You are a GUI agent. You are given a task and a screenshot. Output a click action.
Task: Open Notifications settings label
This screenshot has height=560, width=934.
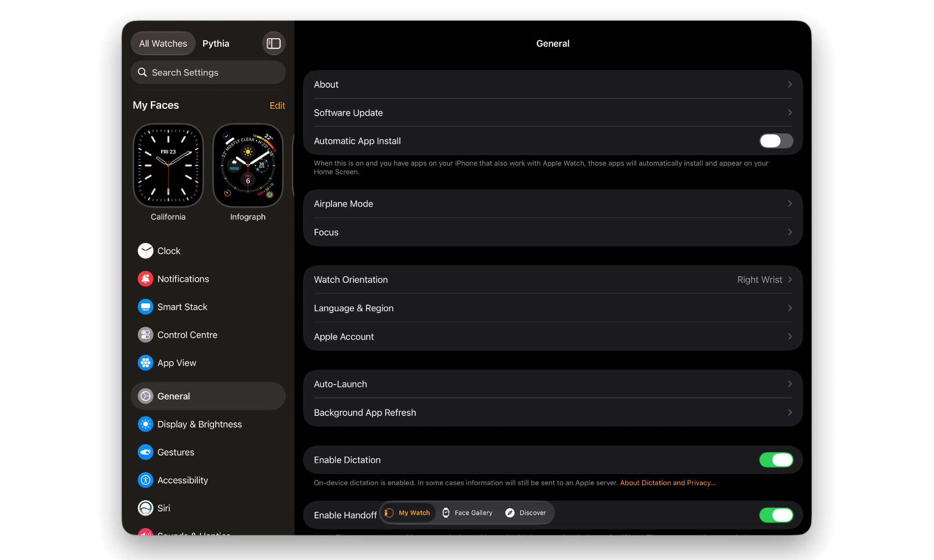pos(183,279)
